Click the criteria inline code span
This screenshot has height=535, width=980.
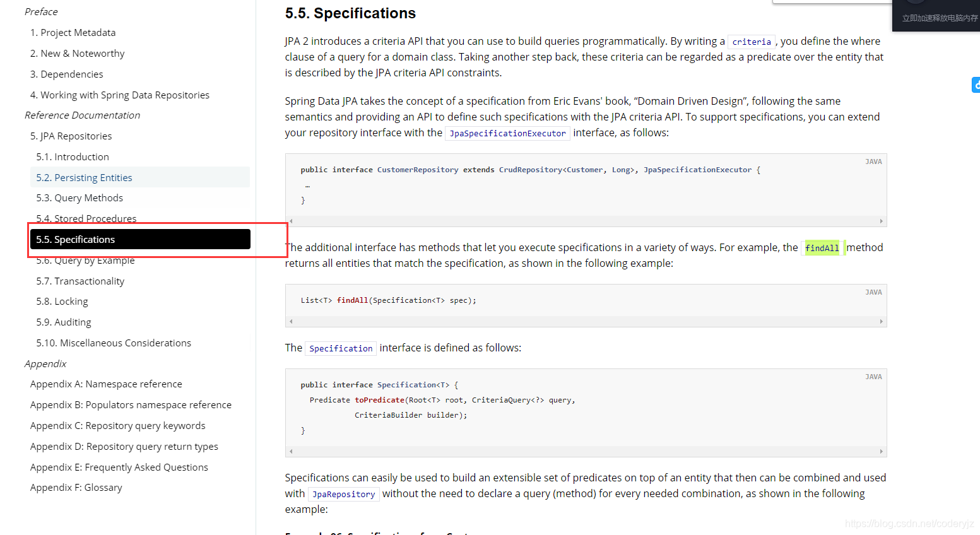(x=751, y=41)
